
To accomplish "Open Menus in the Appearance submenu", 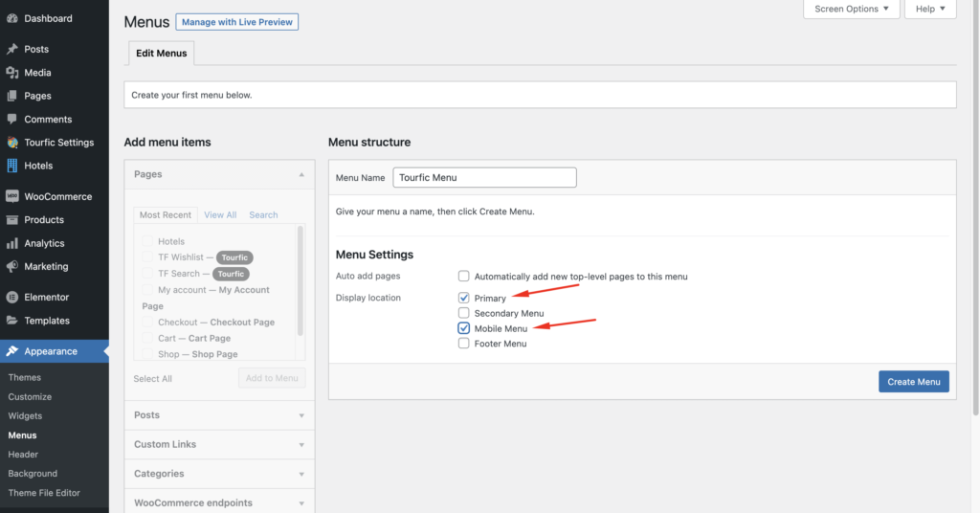I will coord(23,435).
